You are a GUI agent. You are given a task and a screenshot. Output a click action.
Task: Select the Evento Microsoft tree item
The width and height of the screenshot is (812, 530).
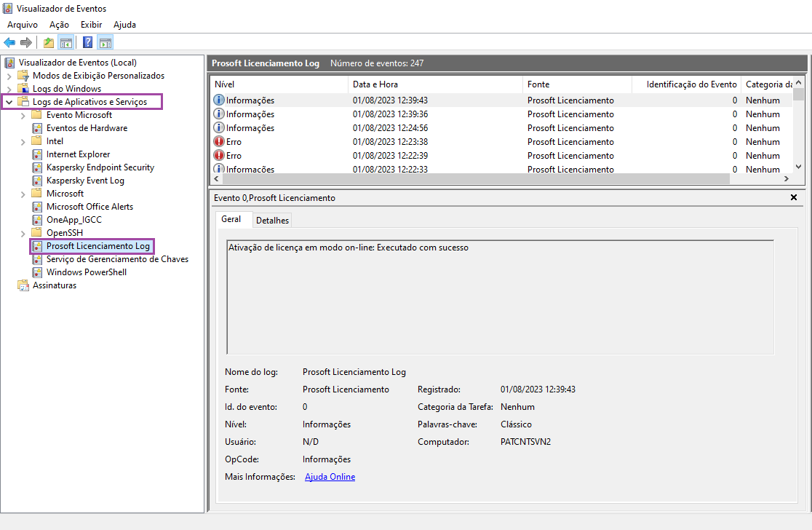[x=79, y=115]
